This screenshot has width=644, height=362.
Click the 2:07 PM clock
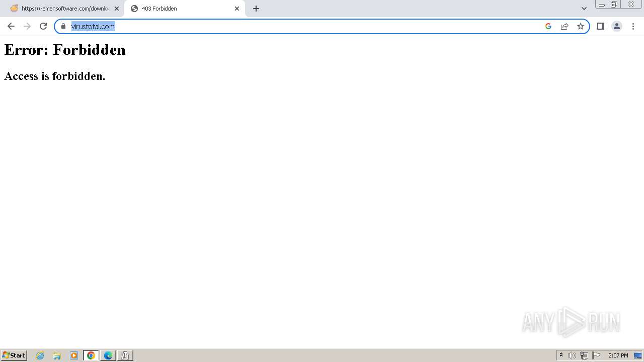618,355
